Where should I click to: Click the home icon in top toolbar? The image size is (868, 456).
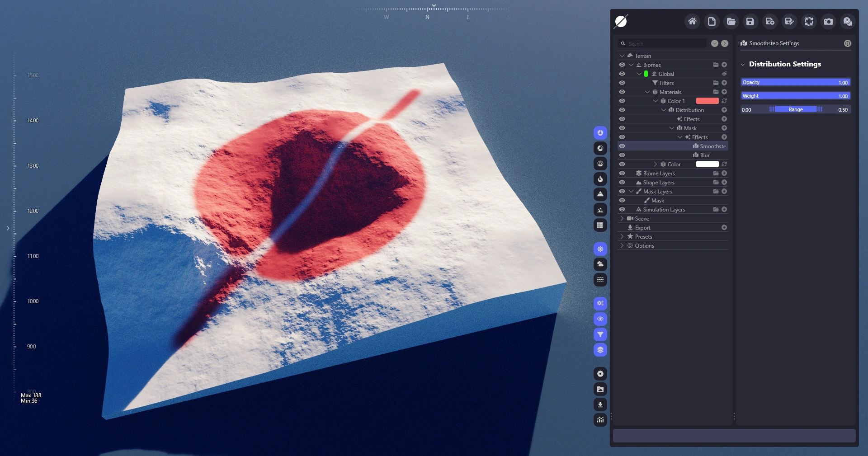(x=692, y=21)
